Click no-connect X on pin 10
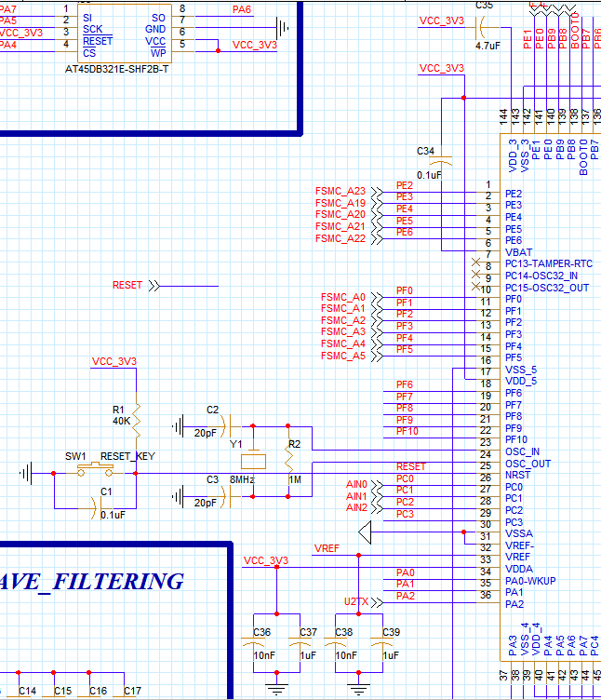 coord(476,286)
